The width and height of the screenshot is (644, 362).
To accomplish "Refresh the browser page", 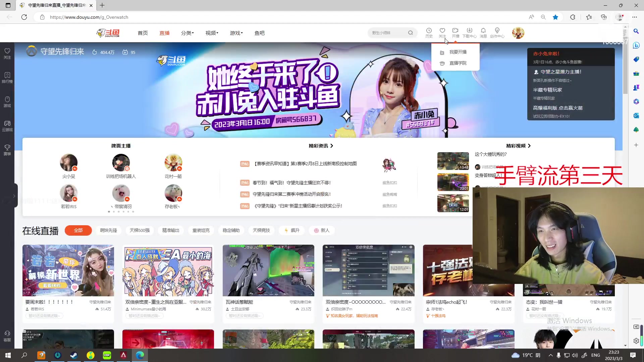I will [x=24, y=17].
